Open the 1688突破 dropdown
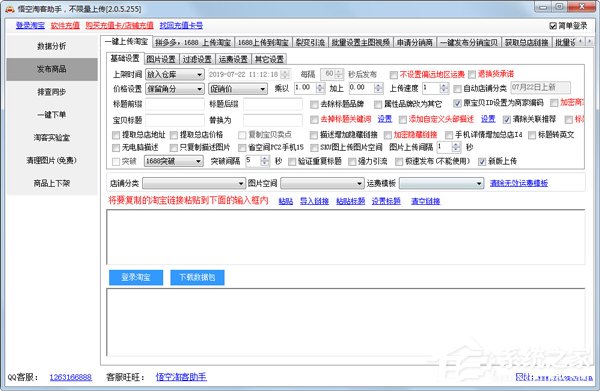 (x=173, y=161)
